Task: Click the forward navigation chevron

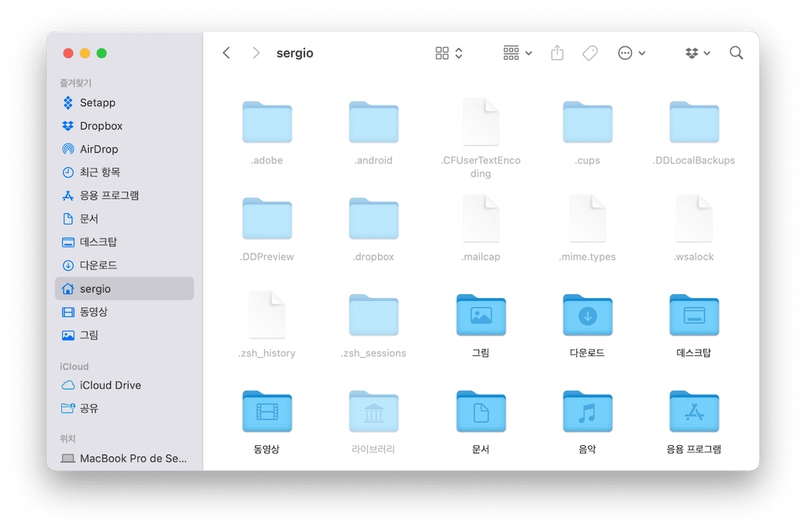Action: pyautogui.click(x=256, y=53)
